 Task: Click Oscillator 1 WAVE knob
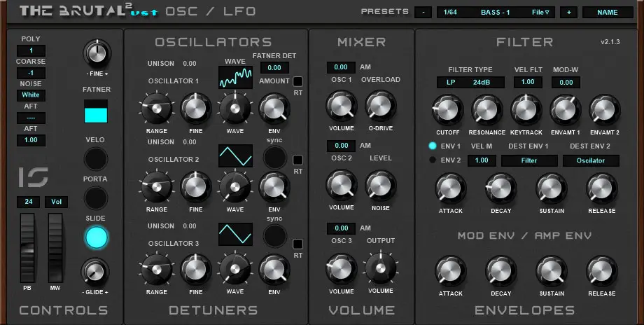click(235, 109)
